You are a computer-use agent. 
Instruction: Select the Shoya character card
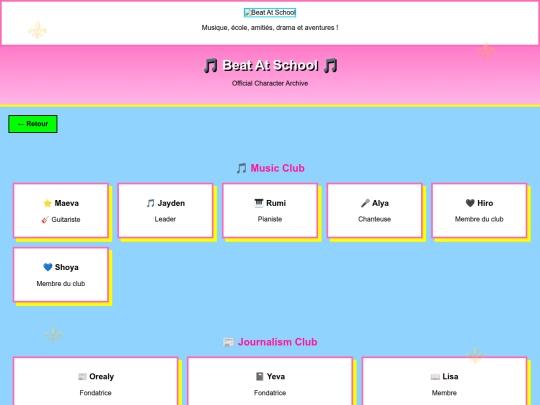point(61,275)
